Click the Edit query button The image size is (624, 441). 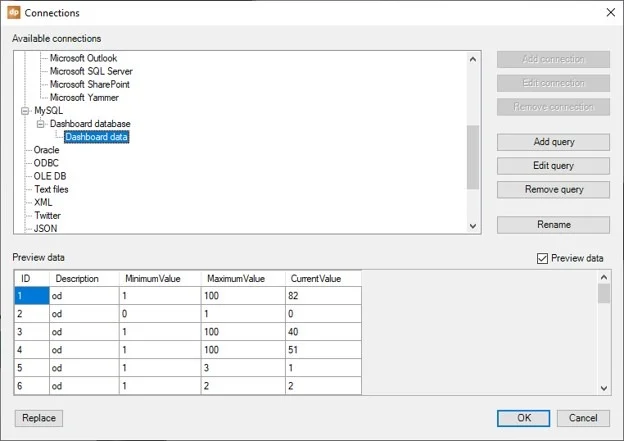pyautogui.click(x=553, y=166)
